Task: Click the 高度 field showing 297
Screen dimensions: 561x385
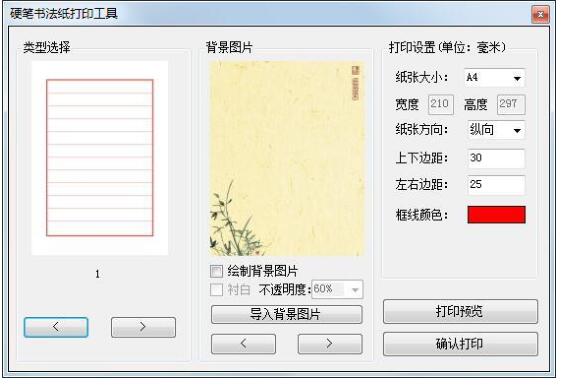Action: coord(511,104)
